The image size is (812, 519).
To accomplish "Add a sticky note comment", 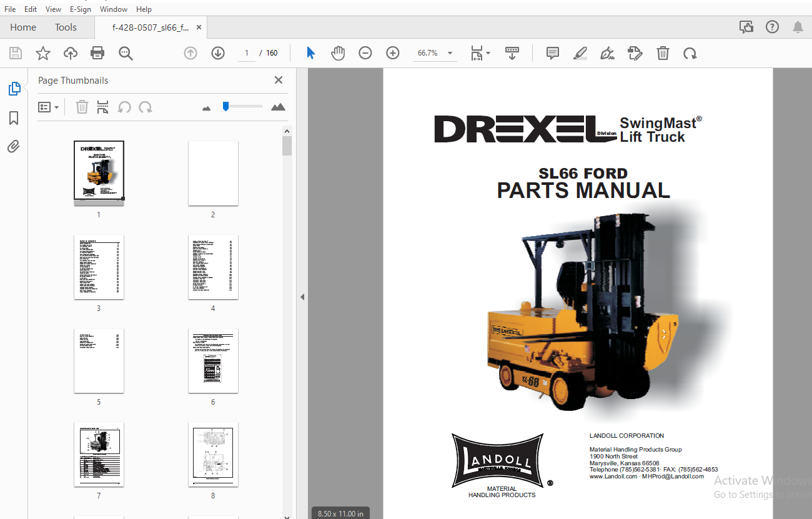I will tap(552, 53).
